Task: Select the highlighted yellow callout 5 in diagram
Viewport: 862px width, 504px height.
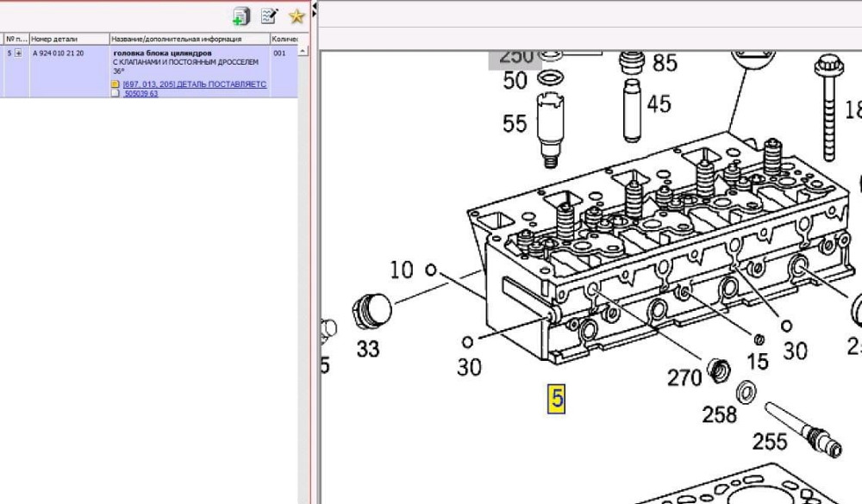Action: coord(557,399)
